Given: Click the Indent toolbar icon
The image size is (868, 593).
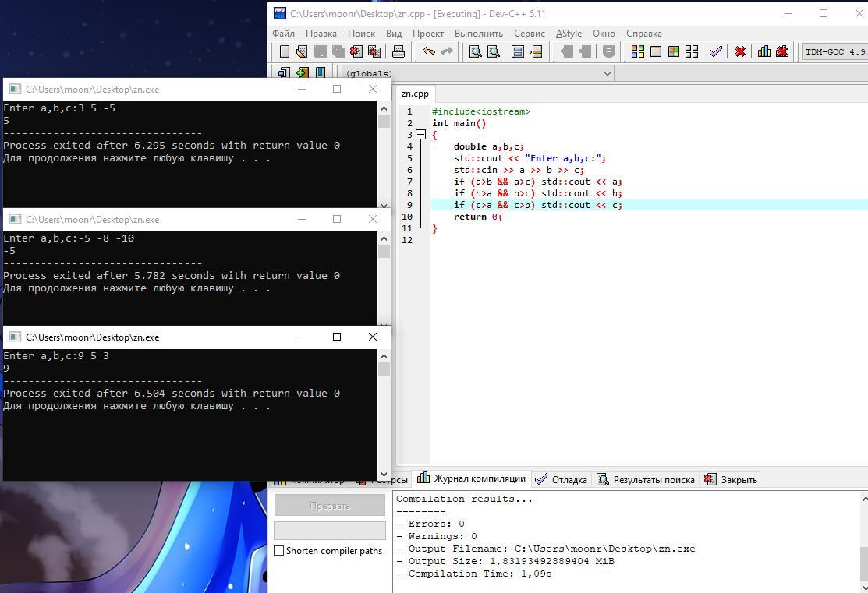Looking at the screenshot, I should [566, 51].
